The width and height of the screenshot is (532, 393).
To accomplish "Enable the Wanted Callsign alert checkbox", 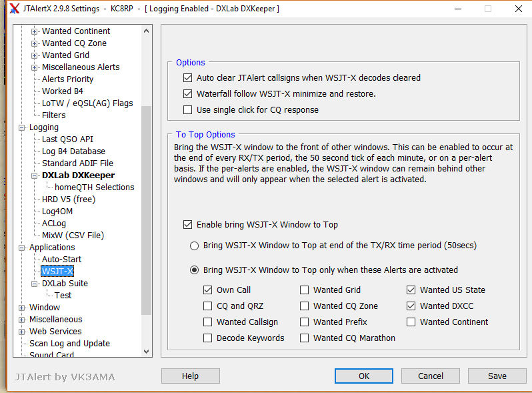I will tap(207, 322).
